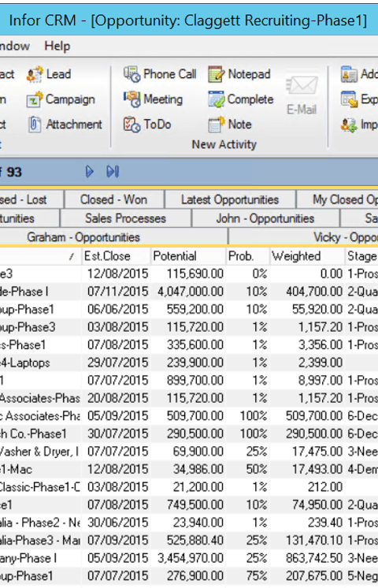Image resolution: width=378 pixels, height=588 pixels.
Task: Sort by the Weighted column header
Action: (x=307, y=256)
